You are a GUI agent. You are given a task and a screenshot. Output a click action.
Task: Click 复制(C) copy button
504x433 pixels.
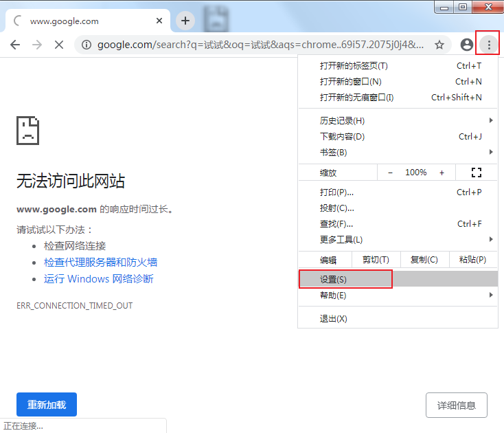[424, 260]
